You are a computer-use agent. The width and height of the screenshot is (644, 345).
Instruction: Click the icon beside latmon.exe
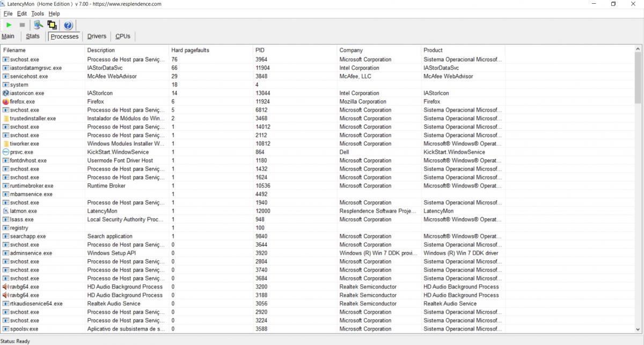[6, 211]
